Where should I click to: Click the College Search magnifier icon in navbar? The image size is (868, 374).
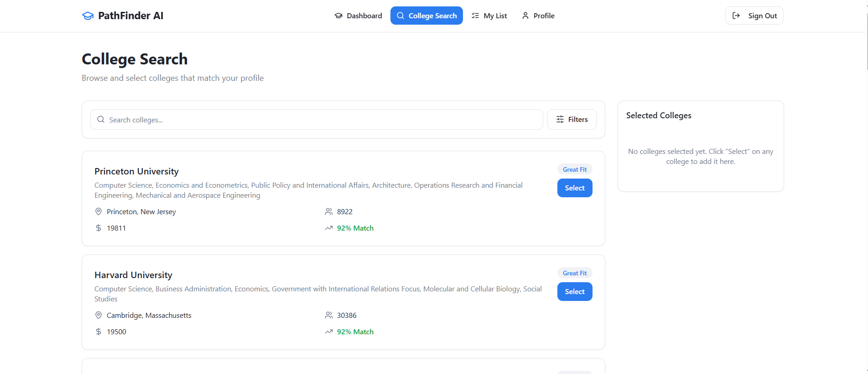pos(400,16)
